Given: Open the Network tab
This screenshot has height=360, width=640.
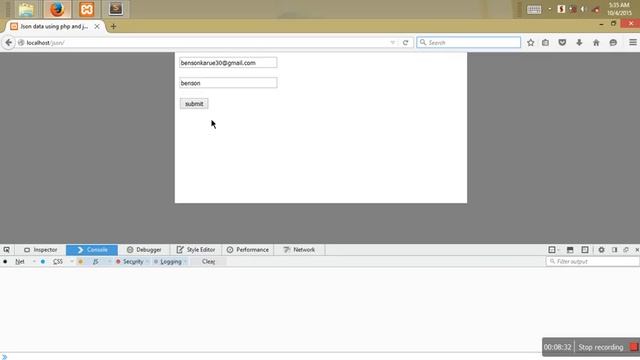Looking at the screenshot, I should point(299,250).
